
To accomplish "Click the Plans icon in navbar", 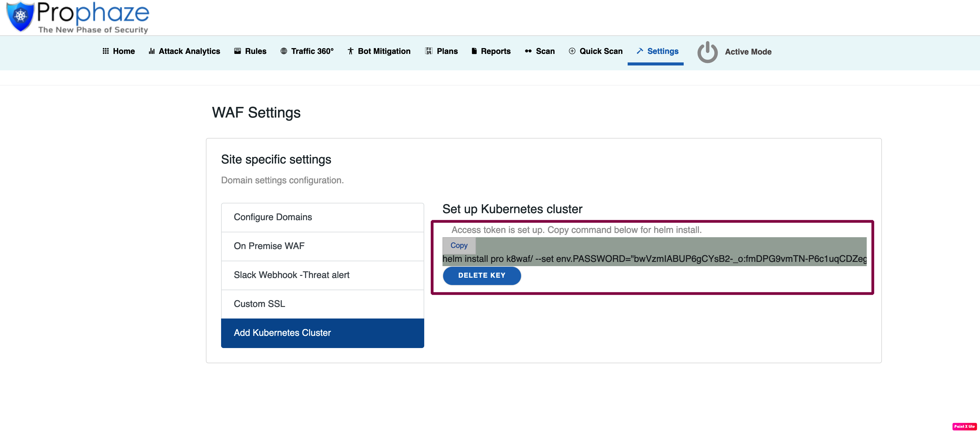I will coord(429,51).
